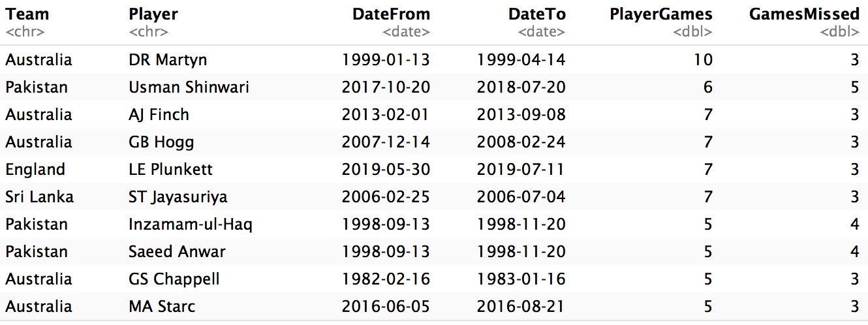
Task: Click the DateTo value 2019-07-11
Action: [x=521, y=170]
